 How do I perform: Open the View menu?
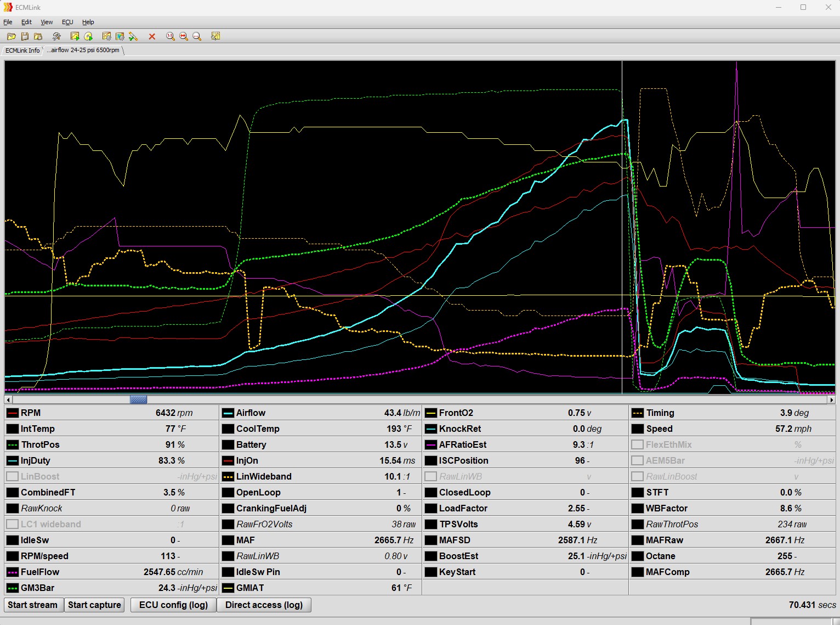point(47,22)
